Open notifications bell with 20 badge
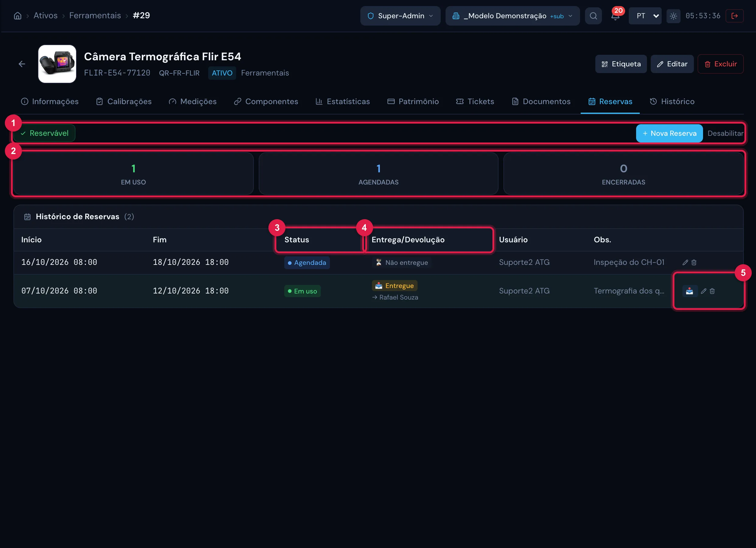The height and width of the screenshot is (548, 756). point(615,16)
